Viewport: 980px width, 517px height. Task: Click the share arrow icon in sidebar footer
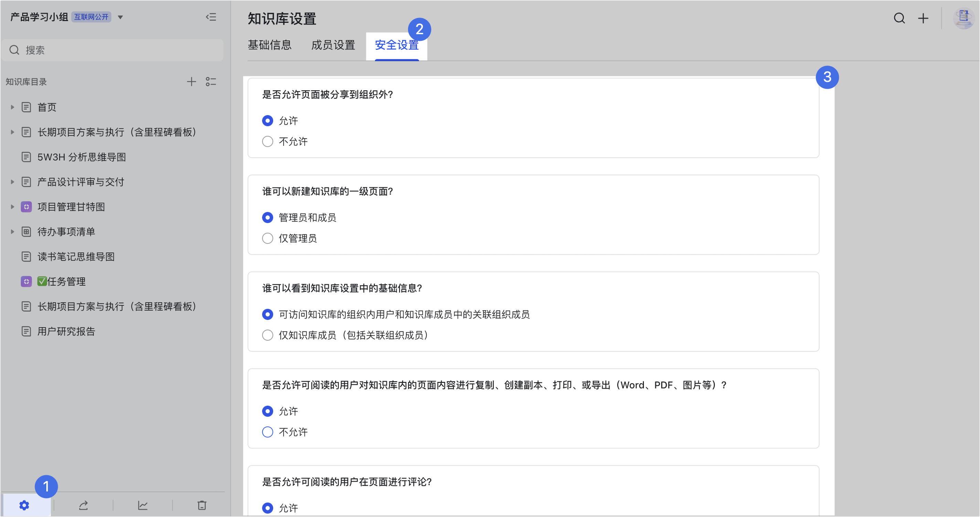coord(83,505)
